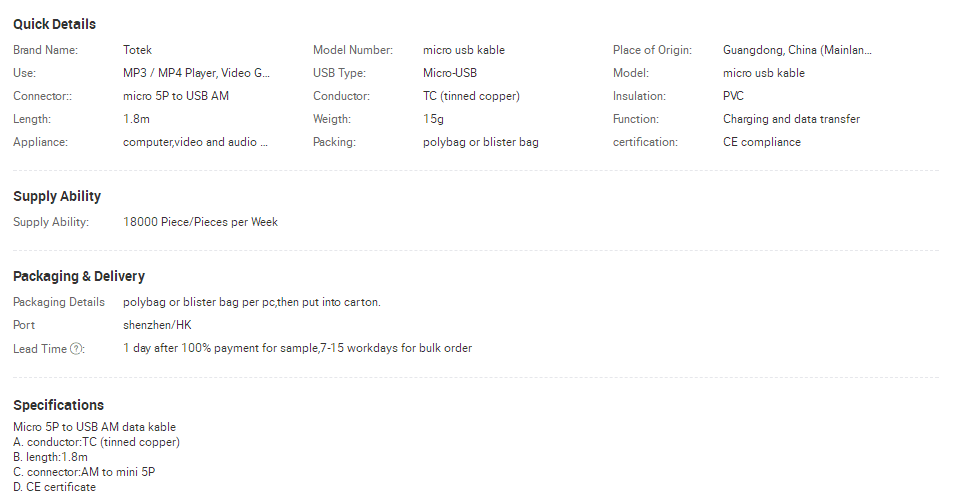Click the shenzhen/HK port value
This screenshot has height=503, width=955.
tap(157, 325)
